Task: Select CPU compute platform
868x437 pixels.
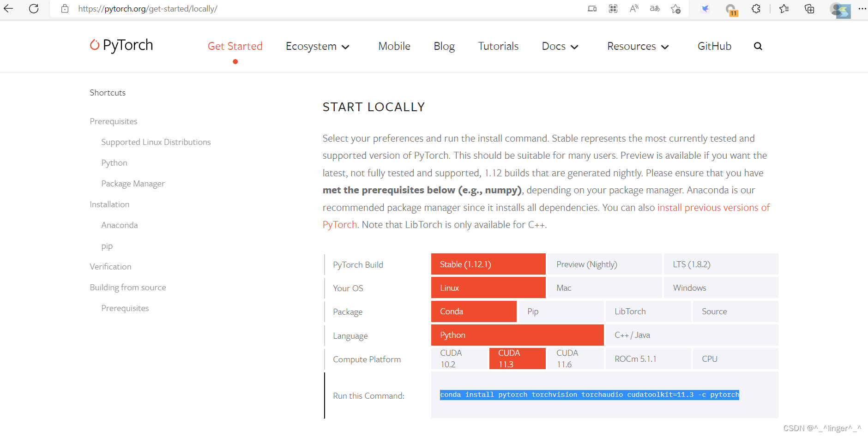Action: click(735, 359)
